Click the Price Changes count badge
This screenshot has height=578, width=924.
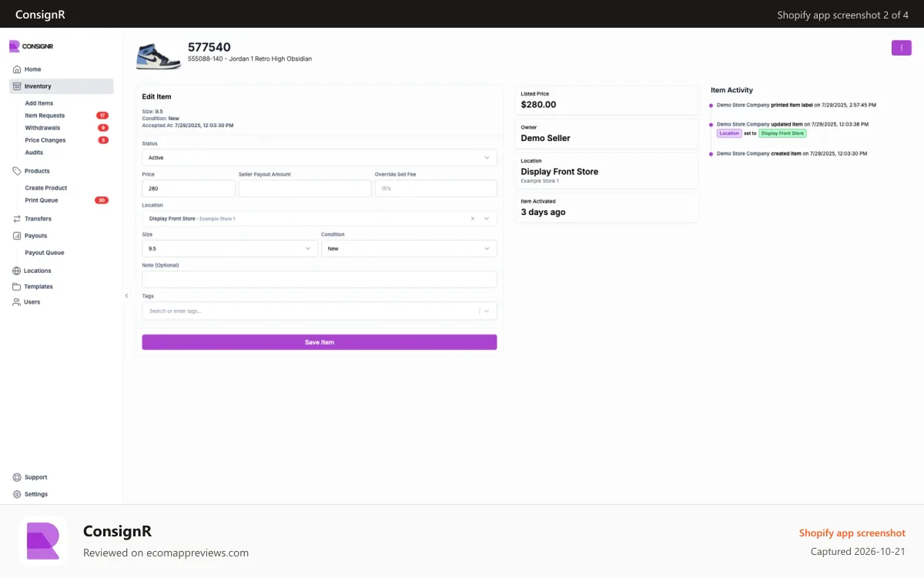[x=103, y=140]
